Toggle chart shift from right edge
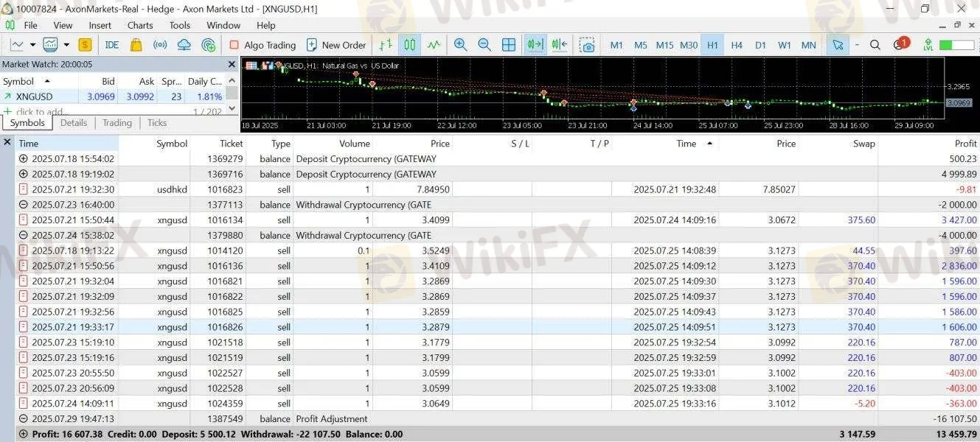The width and height of the screenshot is (980, 442). pos(559,45)
